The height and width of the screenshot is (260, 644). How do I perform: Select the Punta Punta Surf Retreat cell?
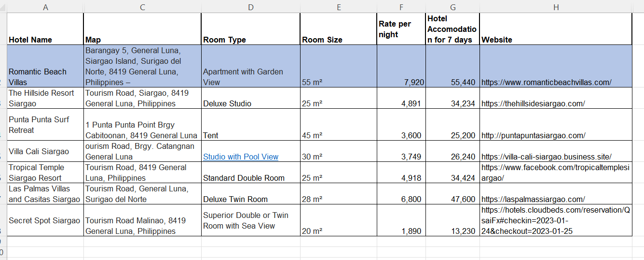(x=45, y=125)
